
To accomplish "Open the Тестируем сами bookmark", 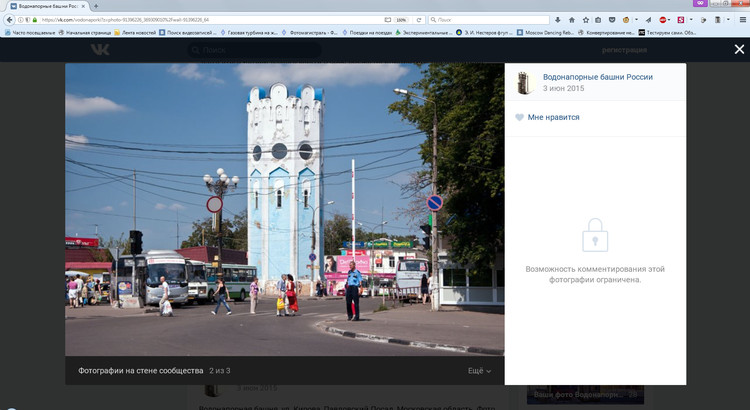I will [667, 33].
